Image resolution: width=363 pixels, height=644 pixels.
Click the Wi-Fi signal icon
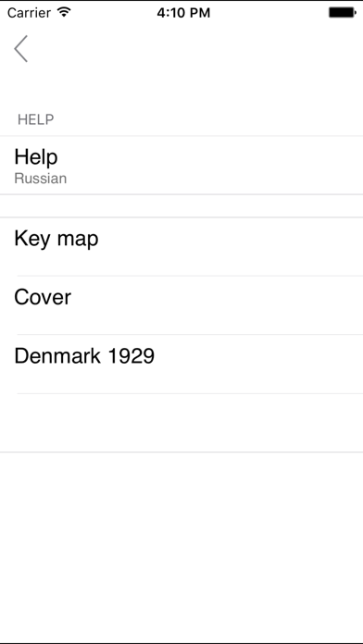point(65,12)
